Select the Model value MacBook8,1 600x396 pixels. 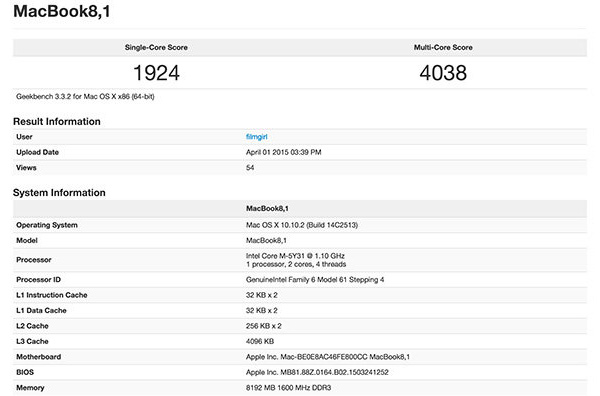click(x=266, y=240)
